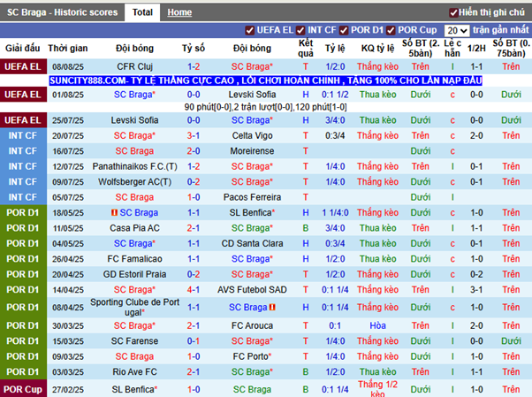Open Moreirense team link
The height and width of the screenshot is (397, 532).
click(x=252, y=151)
